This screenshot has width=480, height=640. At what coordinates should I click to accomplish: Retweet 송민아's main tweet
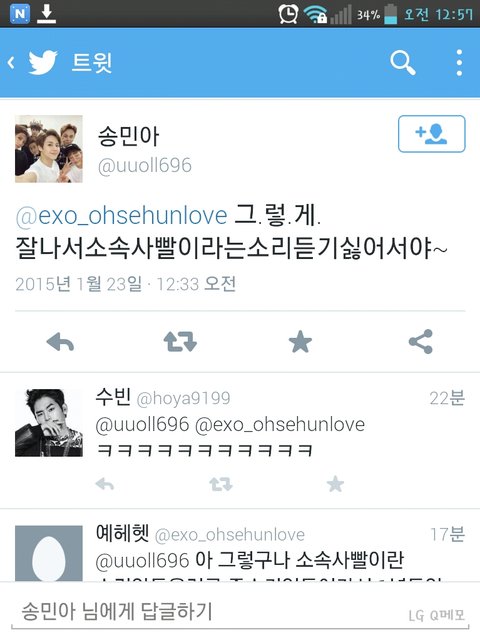pyautogui.click(x=180, y=342)
